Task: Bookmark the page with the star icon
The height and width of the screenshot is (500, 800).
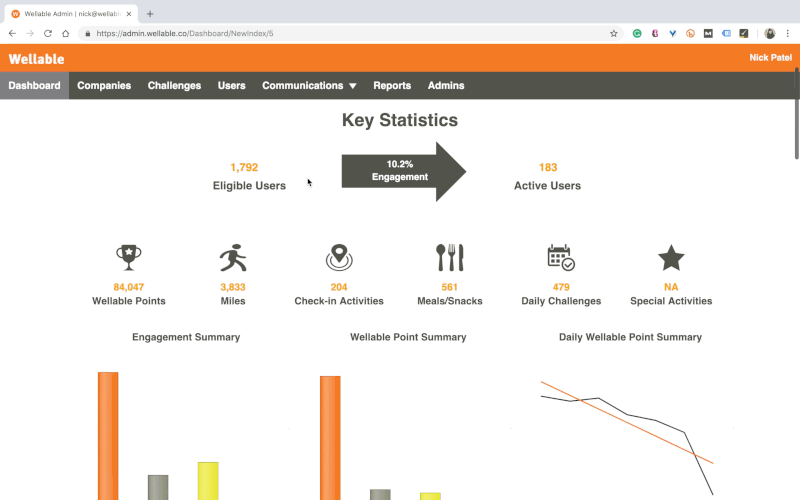Action: click(x=614, y=34)
